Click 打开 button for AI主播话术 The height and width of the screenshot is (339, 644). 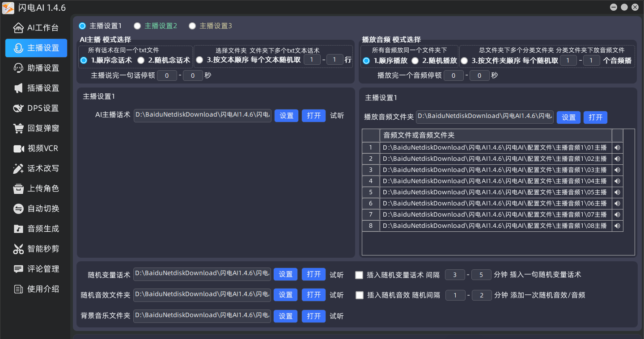click(x=314, y=116)
